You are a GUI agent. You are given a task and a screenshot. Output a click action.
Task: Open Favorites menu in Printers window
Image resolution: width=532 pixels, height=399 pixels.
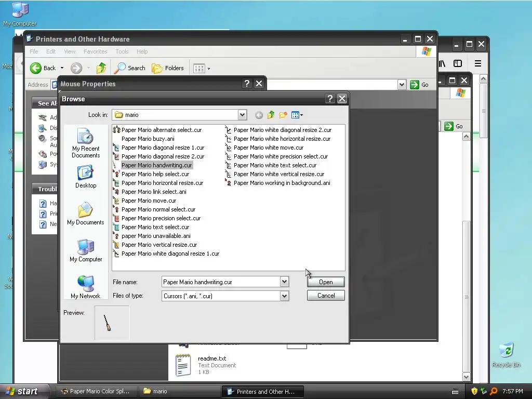click(96, 51)
